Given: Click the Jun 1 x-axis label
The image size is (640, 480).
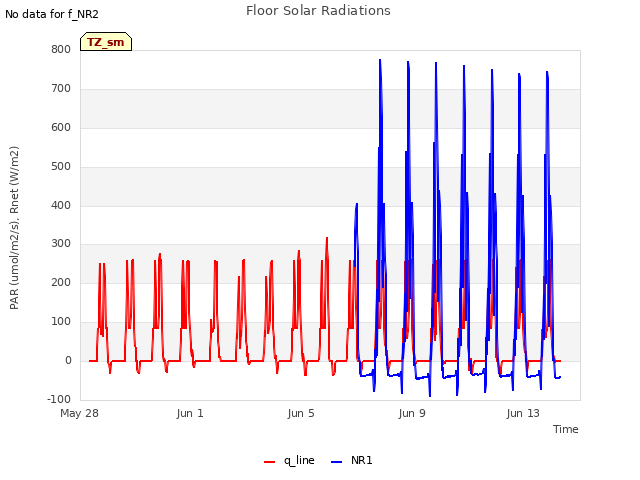Looking at the screenshot, I should tap(190, 413).
